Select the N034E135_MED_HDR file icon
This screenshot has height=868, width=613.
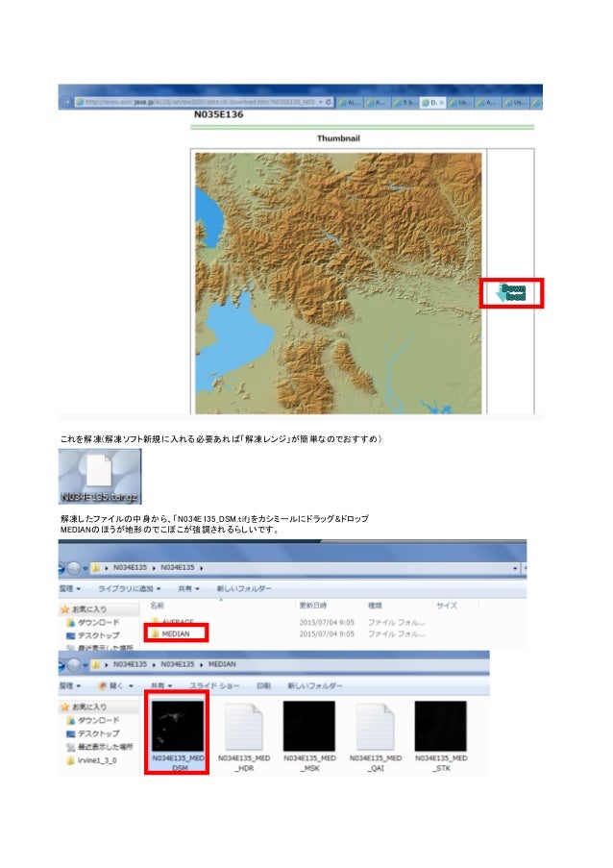coord(243,727)
